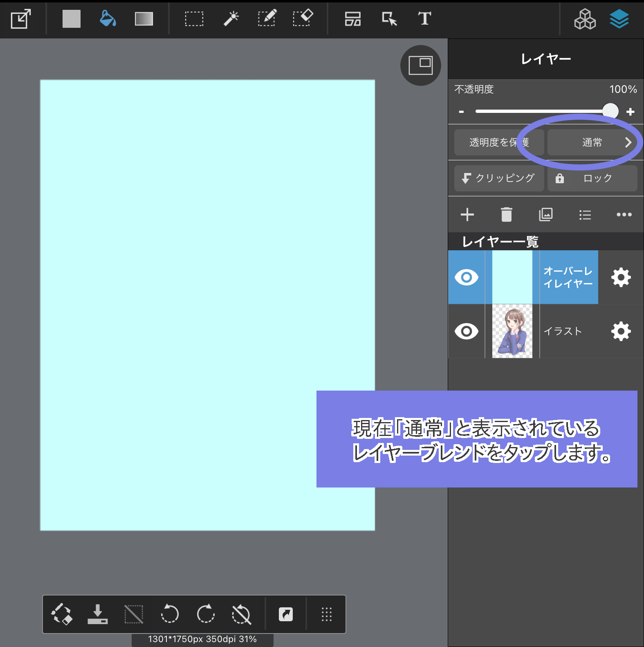Click the opacity slider handle

(x=610, y=111)
